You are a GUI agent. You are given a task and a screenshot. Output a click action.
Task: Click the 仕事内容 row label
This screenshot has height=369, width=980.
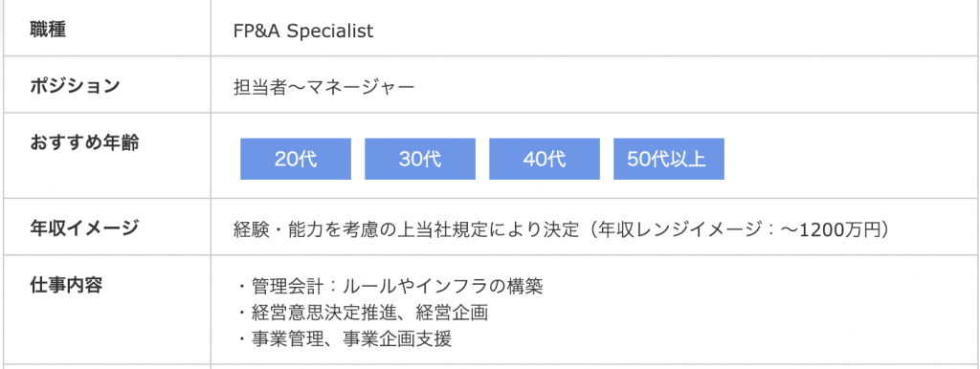click(x=66, y=284)
